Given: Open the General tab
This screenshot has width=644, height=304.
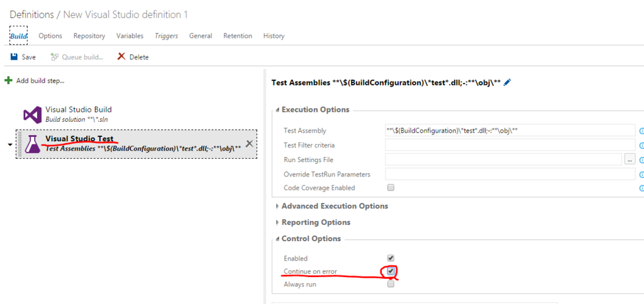Looking at the screenshot, I should tap(201, 36).
